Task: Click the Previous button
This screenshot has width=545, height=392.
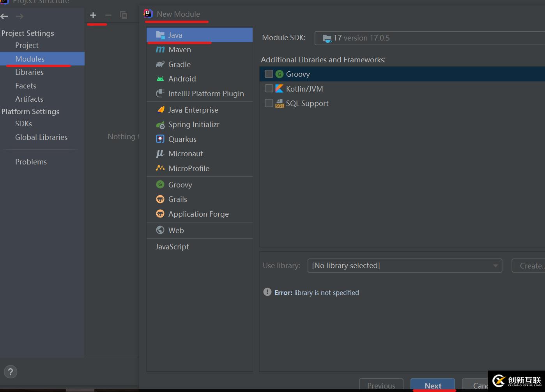Action: [x=381, y=385]
